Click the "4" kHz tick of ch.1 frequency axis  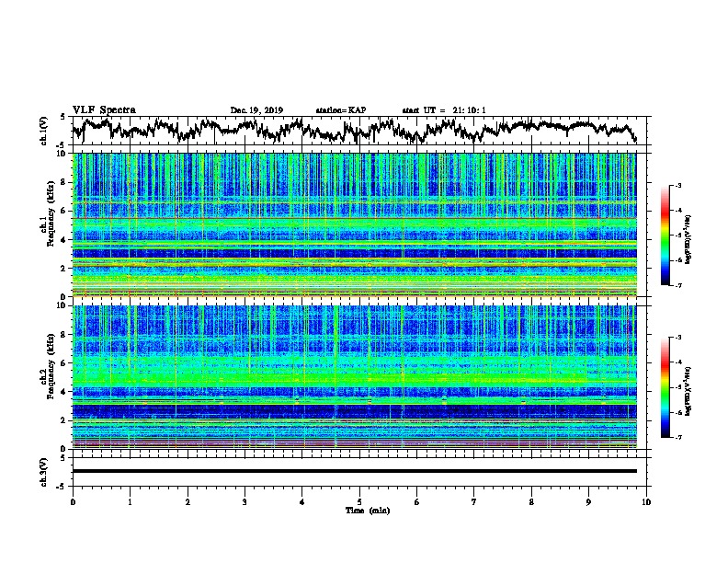64,239
